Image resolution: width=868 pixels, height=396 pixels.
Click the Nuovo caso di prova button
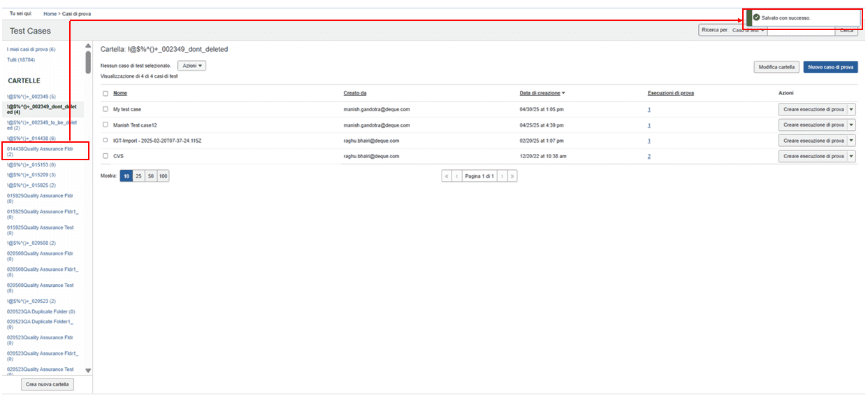(830, 67)
